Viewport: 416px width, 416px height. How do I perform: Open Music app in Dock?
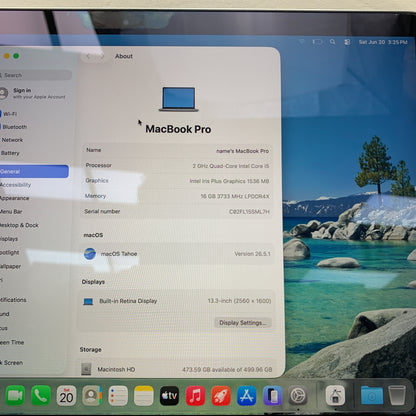[195, 395]
